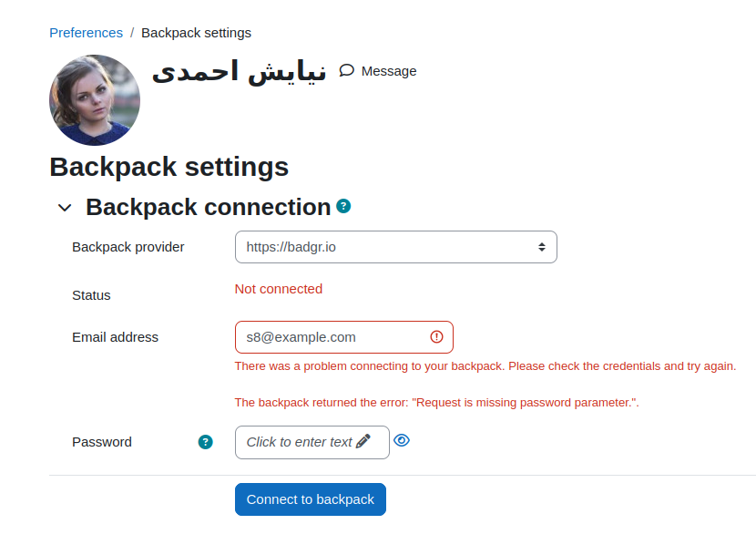Click the pencil edit icon in Password field
Screen dimensions: 756x555
click(x=363, y=441)
